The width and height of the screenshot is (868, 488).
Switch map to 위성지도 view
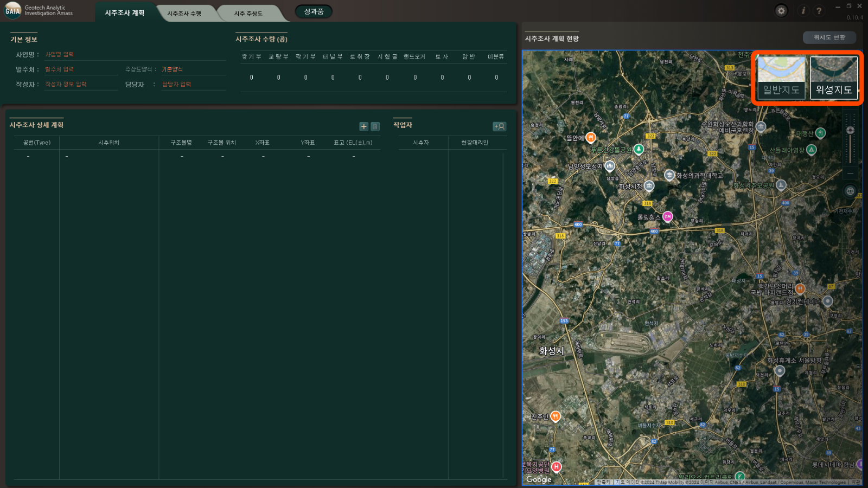pos(833,78)
